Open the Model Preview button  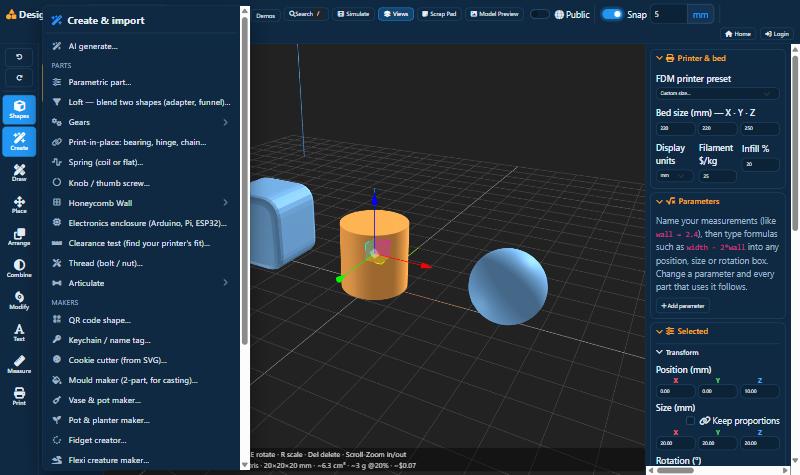pos(494,14)
